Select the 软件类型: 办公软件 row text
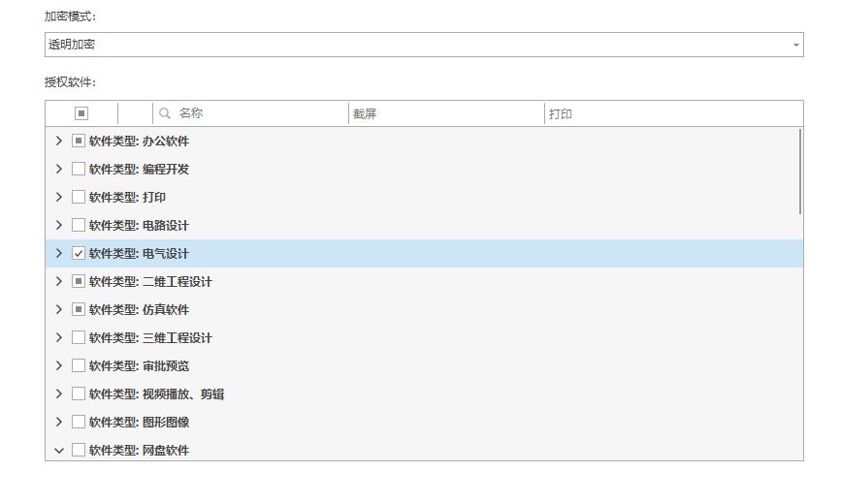The image size is (841, 504). (139, 141)
